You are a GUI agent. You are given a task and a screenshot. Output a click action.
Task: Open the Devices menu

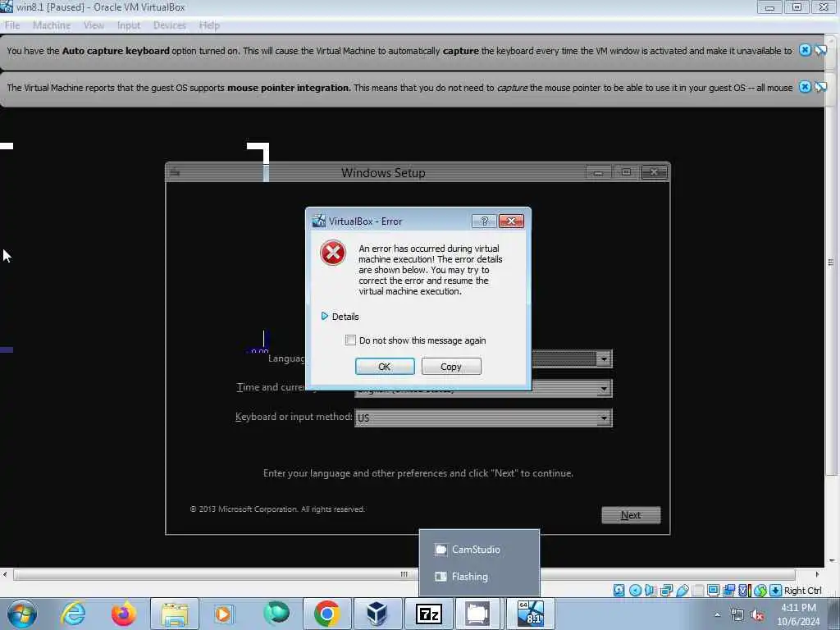[169, 25]
